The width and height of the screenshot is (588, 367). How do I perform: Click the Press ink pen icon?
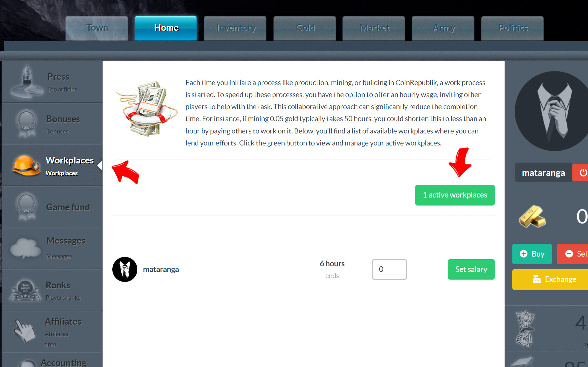(26, 82)
